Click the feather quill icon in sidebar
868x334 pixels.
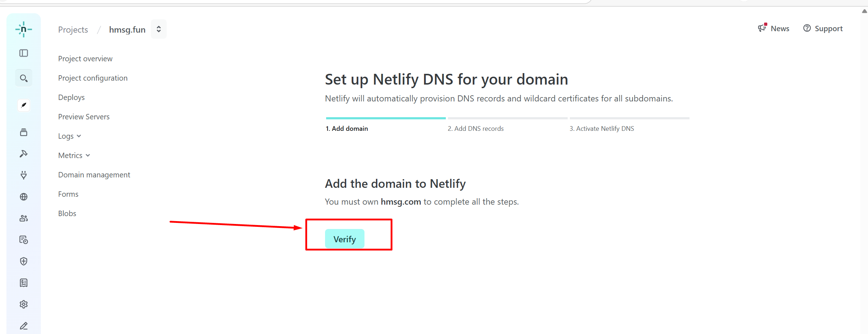(24, 105)
